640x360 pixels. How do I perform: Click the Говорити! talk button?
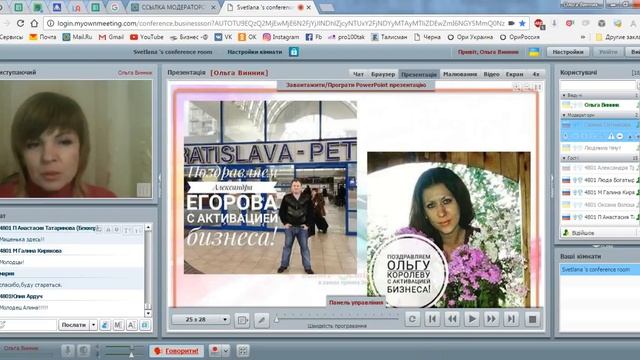pos(177,351)
